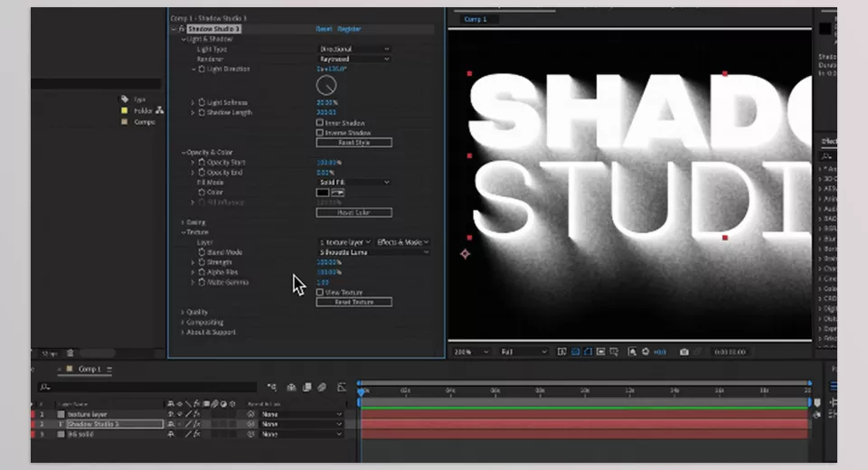Collapse the Texture group
Viewport: 868px width, 470px height.
(x=184, y=232)
